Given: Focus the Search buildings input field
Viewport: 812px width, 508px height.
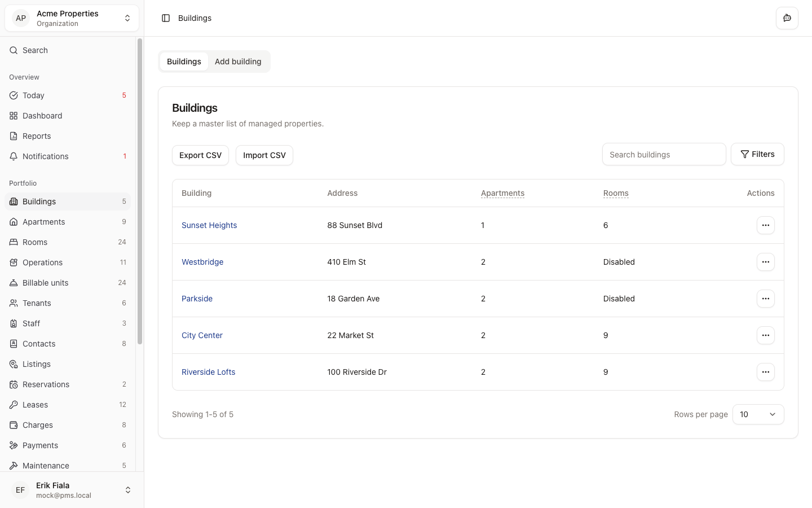Looking at the screenshot, I should tap(664, 155).
